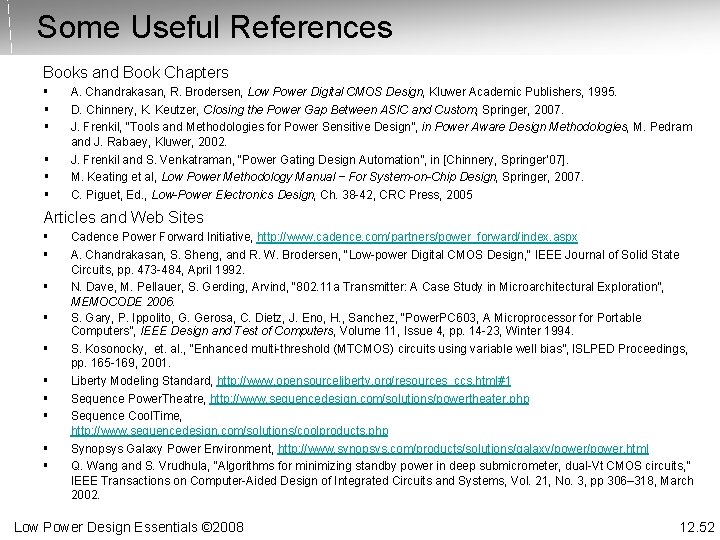Click 'IEEE Design and Test of Computers' text
Image resolution: width=720 pixels, height=540 pixels.
point(237,331)
